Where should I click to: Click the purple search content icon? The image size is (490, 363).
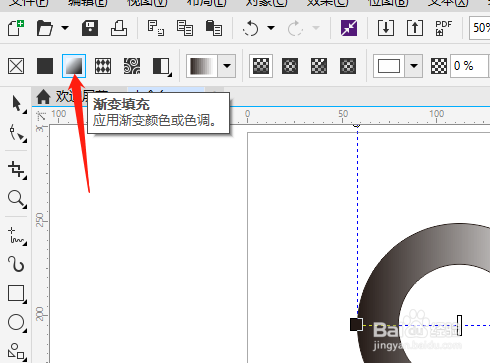pyautogui.click(x=349, y=28)
